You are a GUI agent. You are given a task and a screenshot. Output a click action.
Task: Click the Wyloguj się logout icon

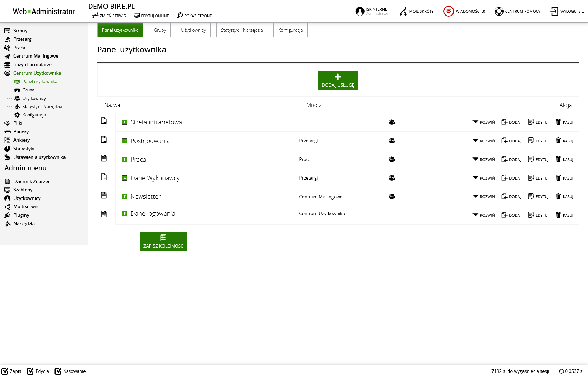coord(554,11)
